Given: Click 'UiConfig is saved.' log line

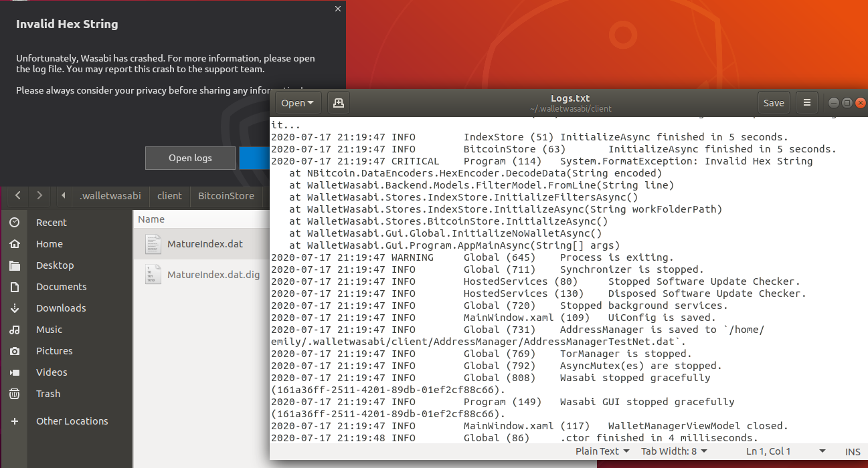Looking at the screenshot, I should click(493, 318).
